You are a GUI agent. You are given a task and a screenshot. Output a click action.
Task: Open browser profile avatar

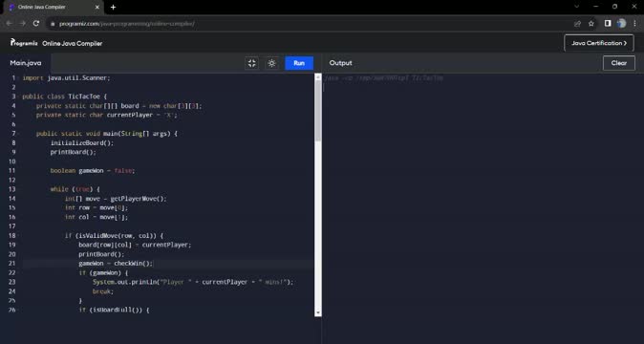click(621, 23)
